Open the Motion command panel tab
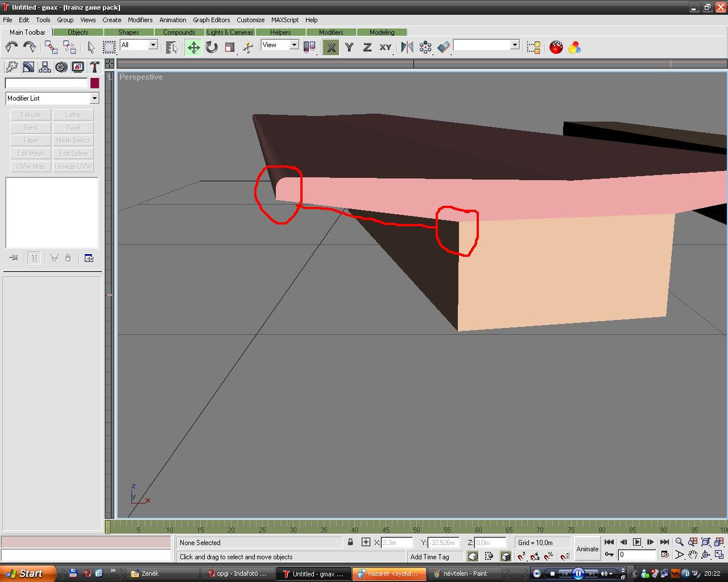This screenshot has height=582, width=728. click(x=61, y=67)
